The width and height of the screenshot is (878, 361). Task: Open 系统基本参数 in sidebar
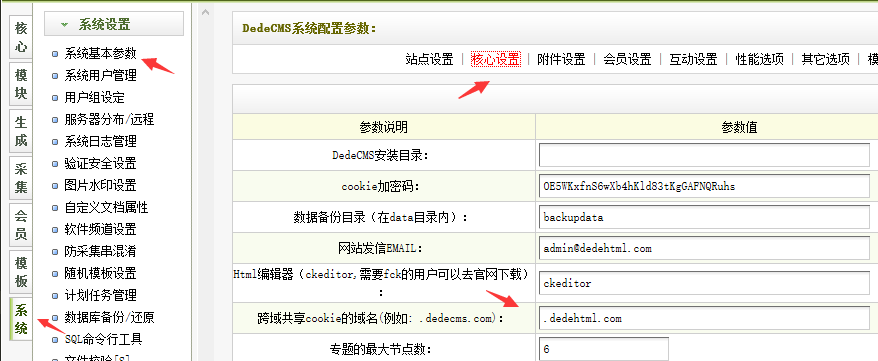[x=100, y=54]
